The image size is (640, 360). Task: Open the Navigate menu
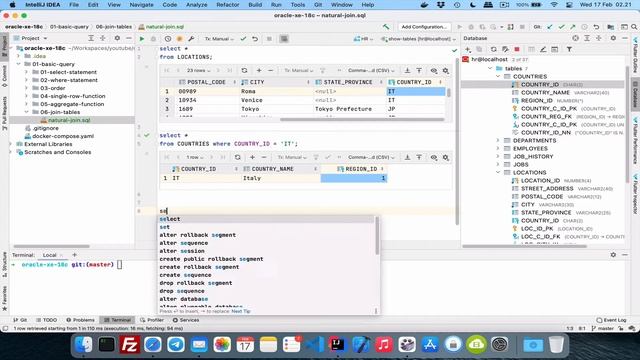[141, 5]
